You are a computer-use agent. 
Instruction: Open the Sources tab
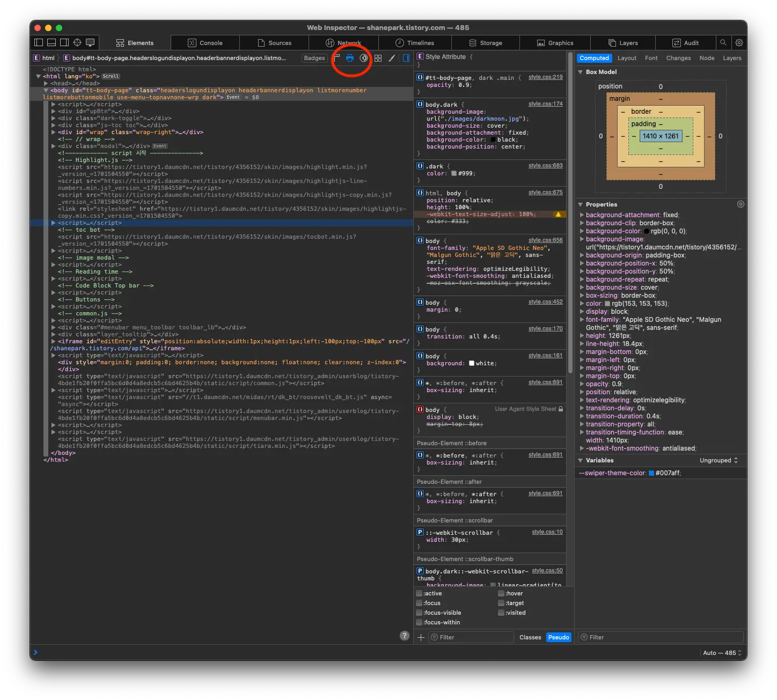click(274, 43)
